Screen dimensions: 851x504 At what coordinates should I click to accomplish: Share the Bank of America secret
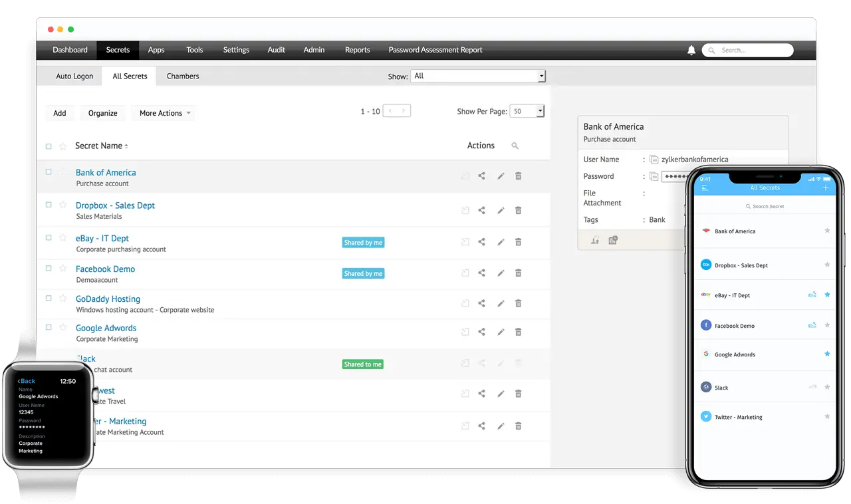[482, 176]
